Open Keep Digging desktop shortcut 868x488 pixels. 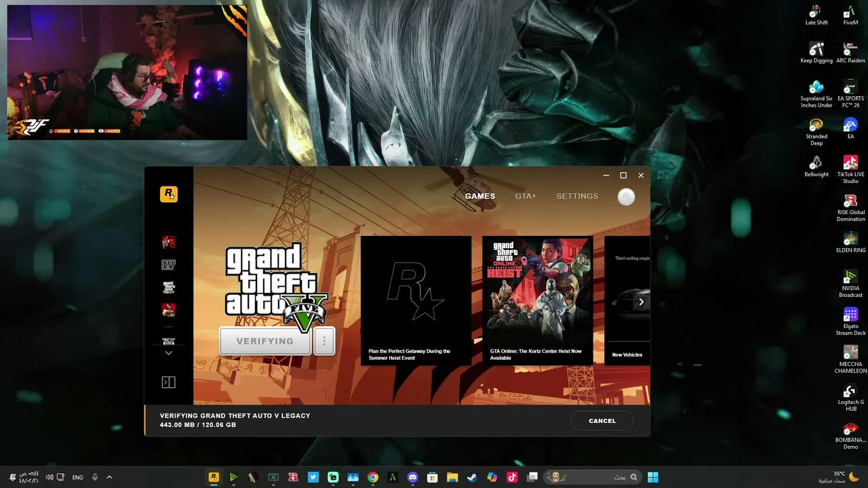click(x=816, y=53)
